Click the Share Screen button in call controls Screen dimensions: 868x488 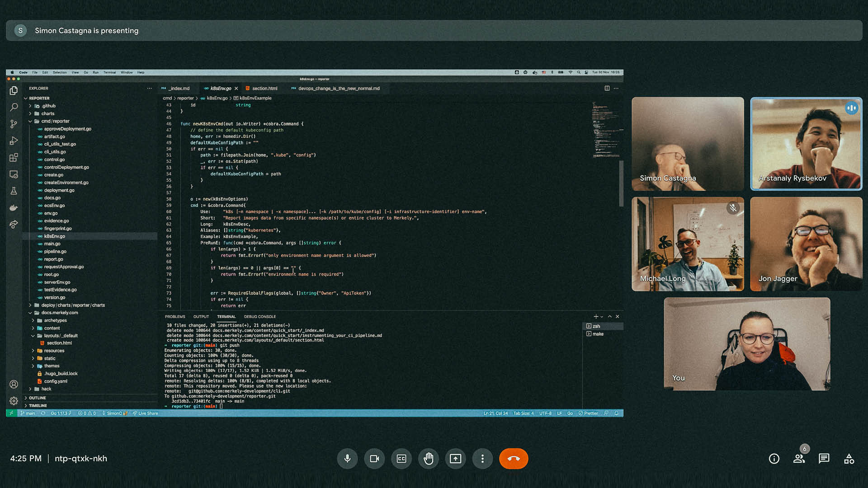[455, 458]
